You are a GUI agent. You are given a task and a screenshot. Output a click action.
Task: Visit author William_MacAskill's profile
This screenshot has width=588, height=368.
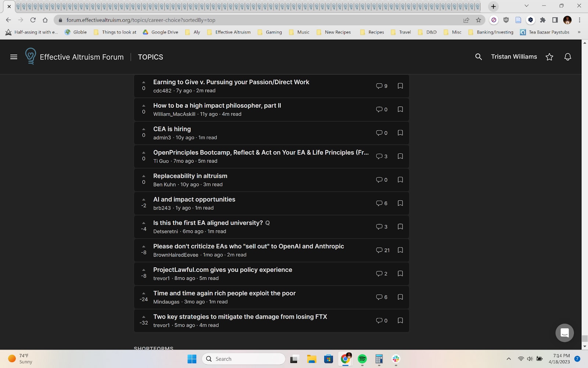[174, 114]
